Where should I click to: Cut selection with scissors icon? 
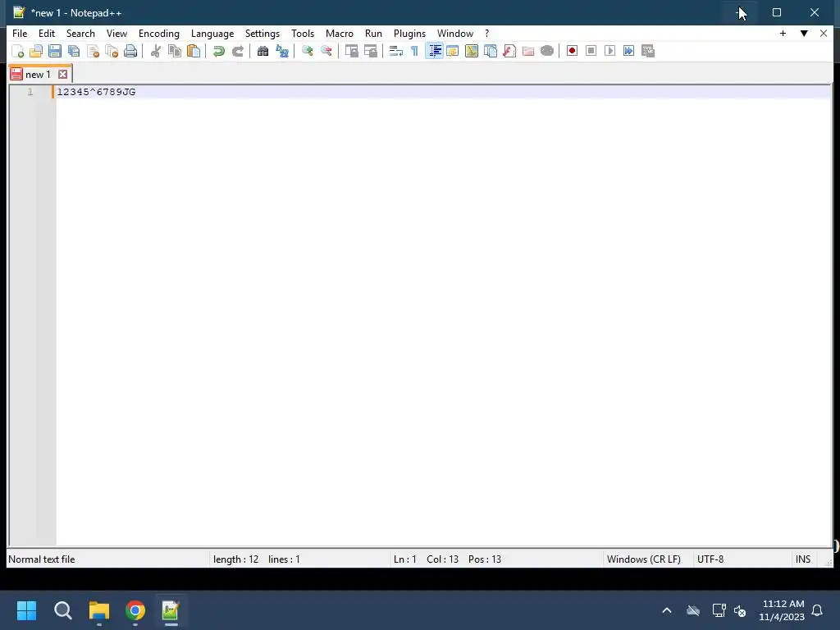click(x=155, y=51)
